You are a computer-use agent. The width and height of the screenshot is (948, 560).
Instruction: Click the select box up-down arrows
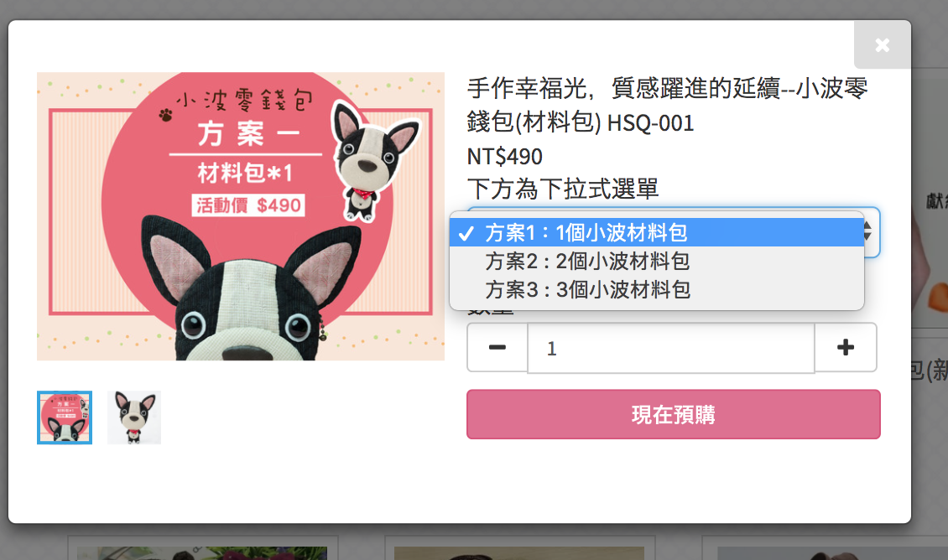[867, 231]
